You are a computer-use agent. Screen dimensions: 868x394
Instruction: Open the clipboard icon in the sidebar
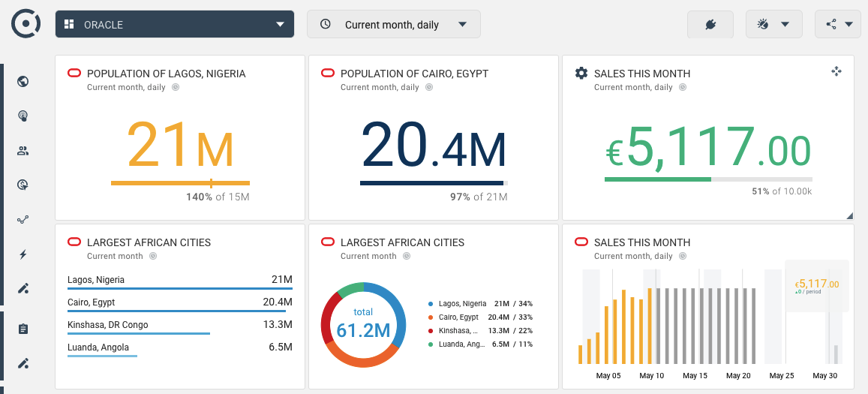coord(23,329)
